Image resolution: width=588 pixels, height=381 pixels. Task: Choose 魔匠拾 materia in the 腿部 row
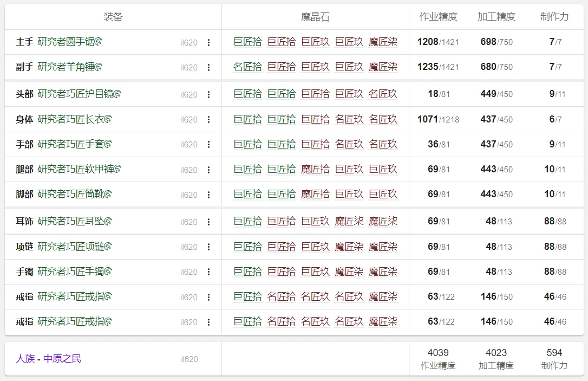[315, 169]
